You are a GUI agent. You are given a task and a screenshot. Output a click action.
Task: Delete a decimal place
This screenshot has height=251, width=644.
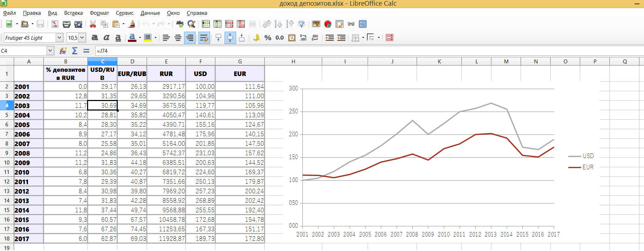(x=315, y=38)
